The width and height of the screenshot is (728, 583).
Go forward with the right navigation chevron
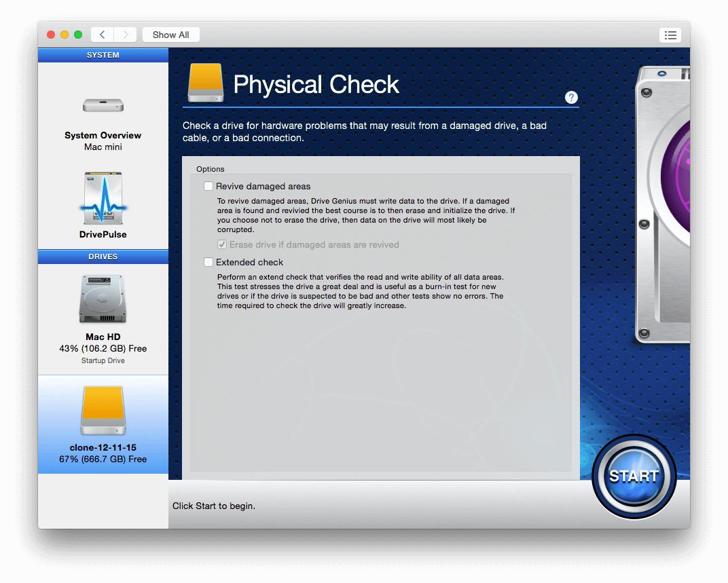tap(126, 34)
